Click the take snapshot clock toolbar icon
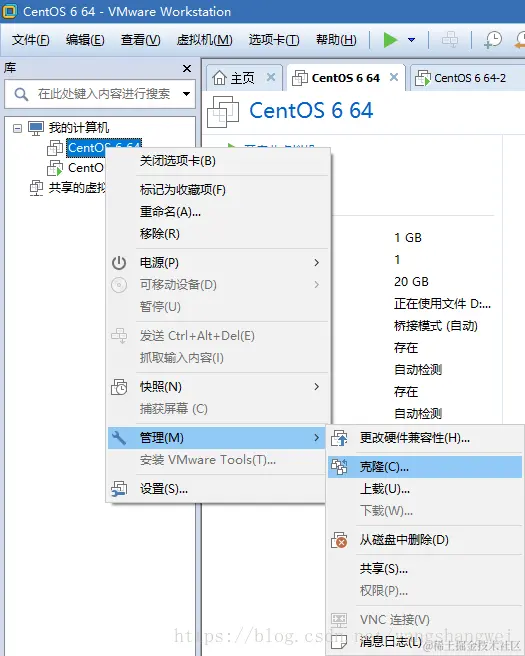Viewport: 525px width, 656px height. (493, 40)
